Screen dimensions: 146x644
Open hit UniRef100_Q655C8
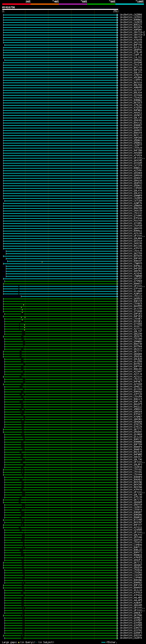[x=131, y=299]
